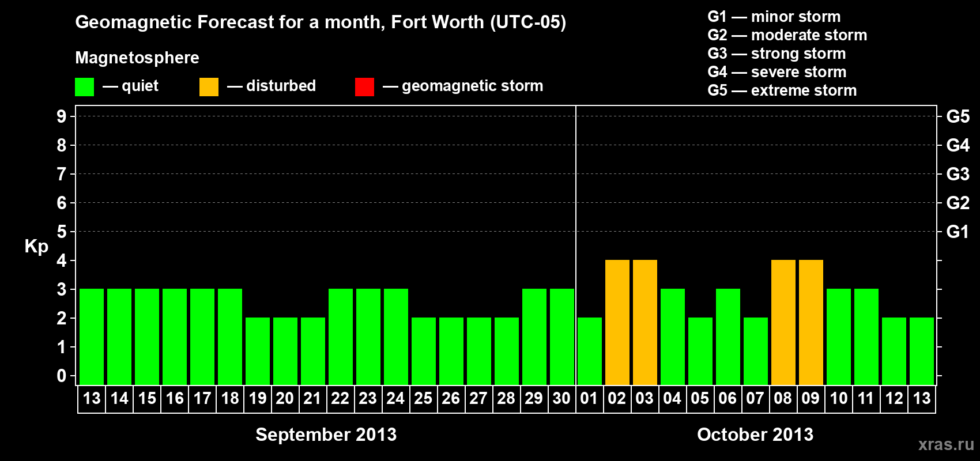Click the orange bar for October 09
This screenshot has width=980, height=461.
click(x=811, y=322)
